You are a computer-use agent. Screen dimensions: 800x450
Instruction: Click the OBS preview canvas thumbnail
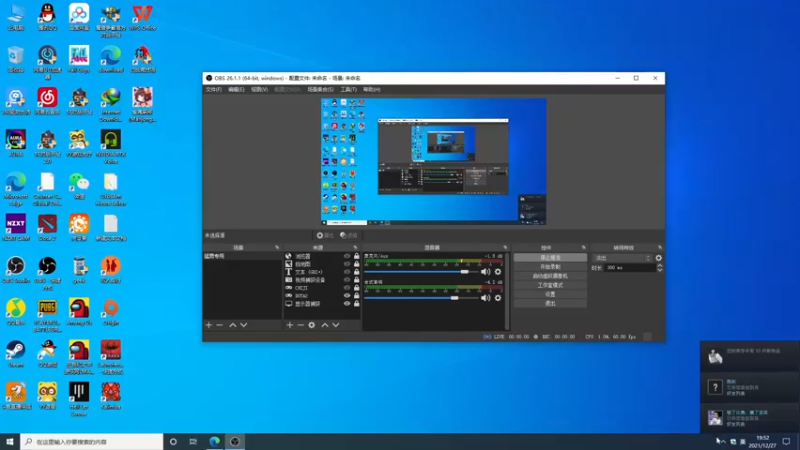point(434,161)
